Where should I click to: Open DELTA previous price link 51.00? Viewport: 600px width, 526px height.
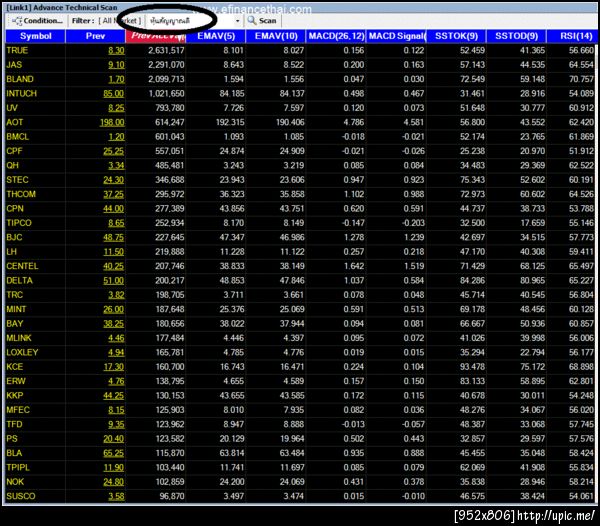coord(113,281)
